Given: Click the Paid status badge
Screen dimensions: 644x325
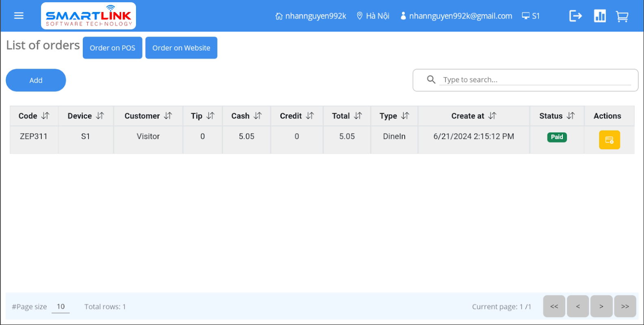Looking at the screenshot, I should pos(557,137).
